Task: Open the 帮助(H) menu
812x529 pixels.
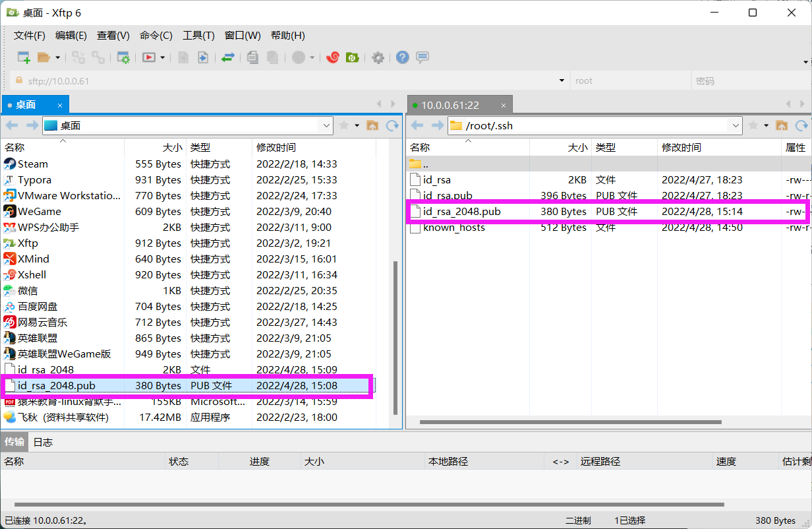Action: (288, 36)
